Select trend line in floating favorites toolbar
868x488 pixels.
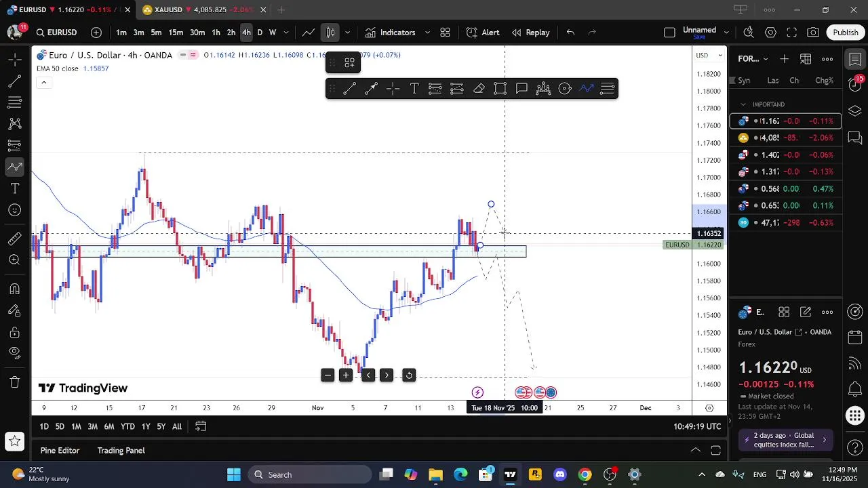pos(349,88)
